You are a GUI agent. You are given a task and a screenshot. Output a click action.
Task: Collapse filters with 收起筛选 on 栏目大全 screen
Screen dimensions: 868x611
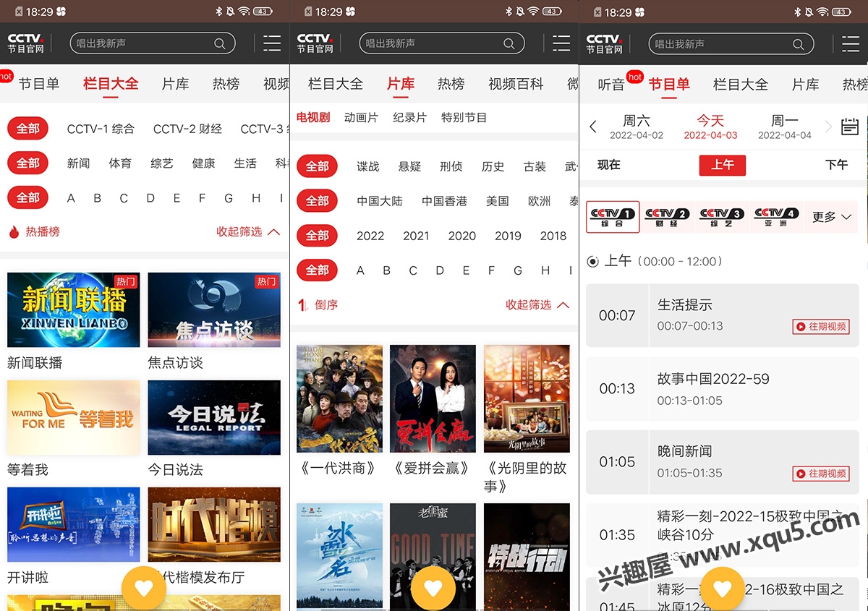[x=248, y=232]
